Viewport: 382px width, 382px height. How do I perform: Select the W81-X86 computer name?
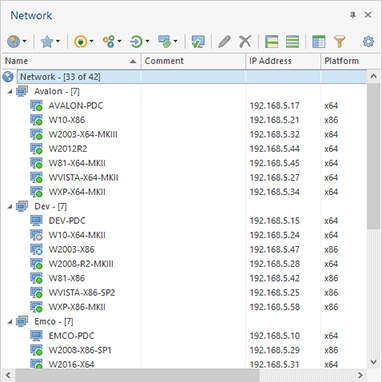coord(67,278)
